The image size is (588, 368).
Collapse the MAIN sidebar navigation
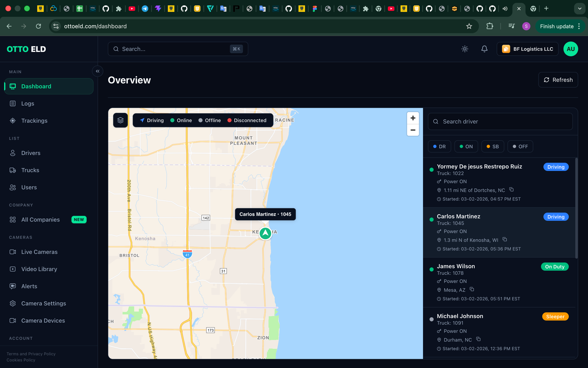pyautogui.click(x=97, y=71)
